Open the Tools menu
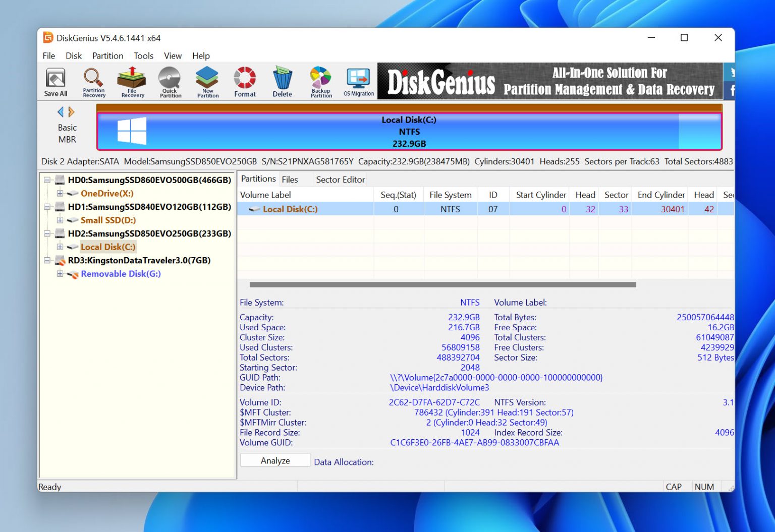 143,55
